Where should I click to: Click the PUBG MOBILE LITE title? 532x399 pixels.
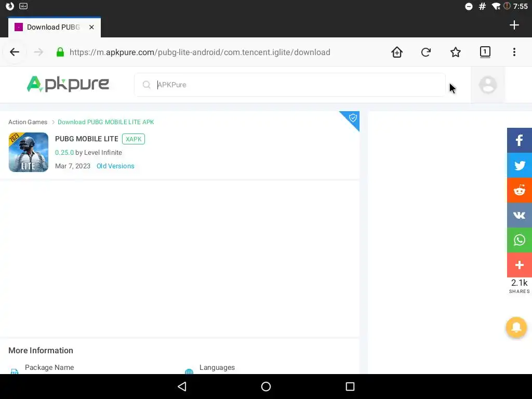point(87,139)
